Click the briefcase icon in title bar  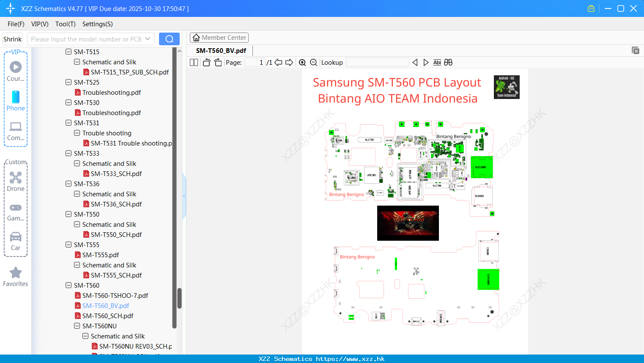591,8
